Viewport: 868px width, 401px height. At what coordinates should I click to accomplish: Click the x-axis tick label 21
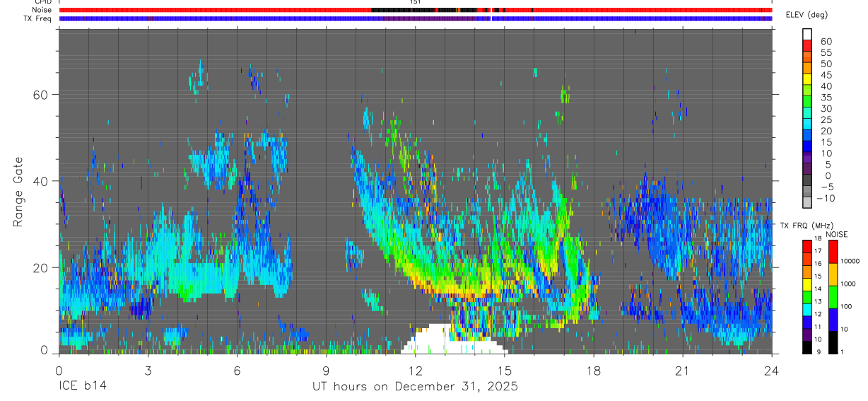[682, 371]
